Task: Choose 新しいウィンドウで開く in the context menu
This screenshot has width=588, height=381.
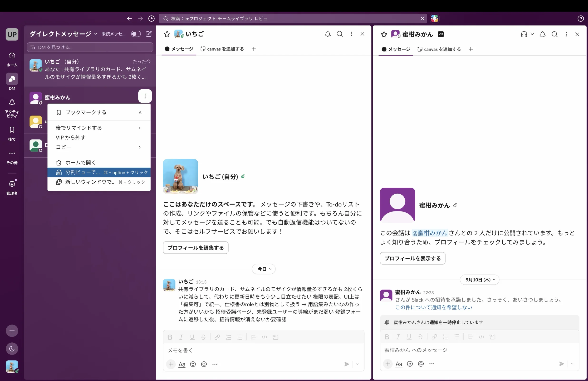Action: 99,182
